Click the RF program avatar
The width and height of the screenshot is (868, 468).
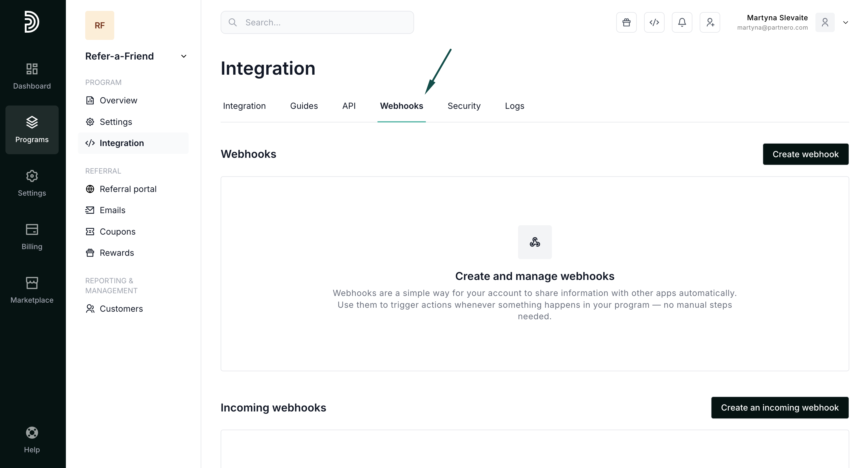coord(99,25)
